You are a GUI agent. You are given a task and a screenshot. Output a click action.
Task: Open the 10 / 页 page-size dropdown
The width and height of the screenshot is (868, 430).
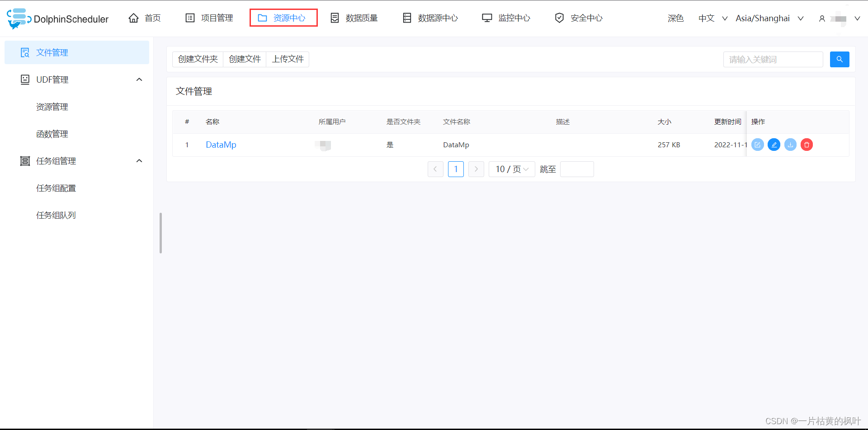[x=512, y=169]
